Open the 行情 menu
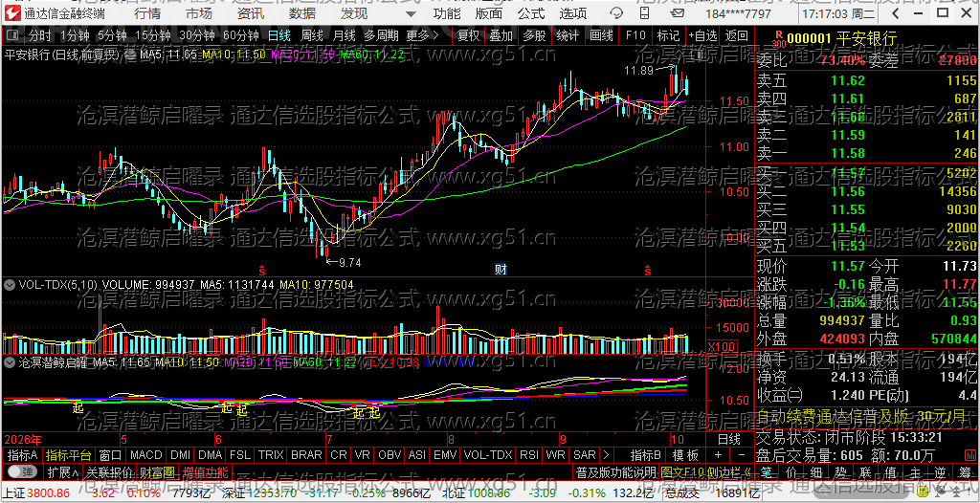Viewport: 980px width, 503px height. tap(147, 13)
